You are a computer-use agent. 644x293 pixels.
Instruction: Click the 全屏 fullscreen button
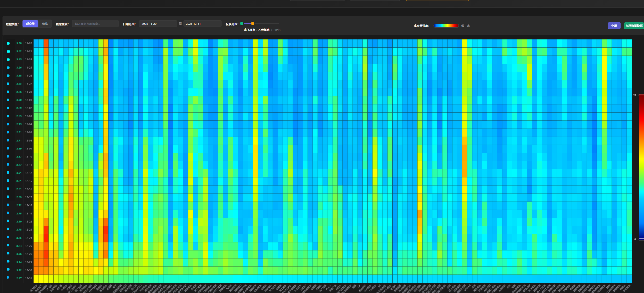click(614, 26)
